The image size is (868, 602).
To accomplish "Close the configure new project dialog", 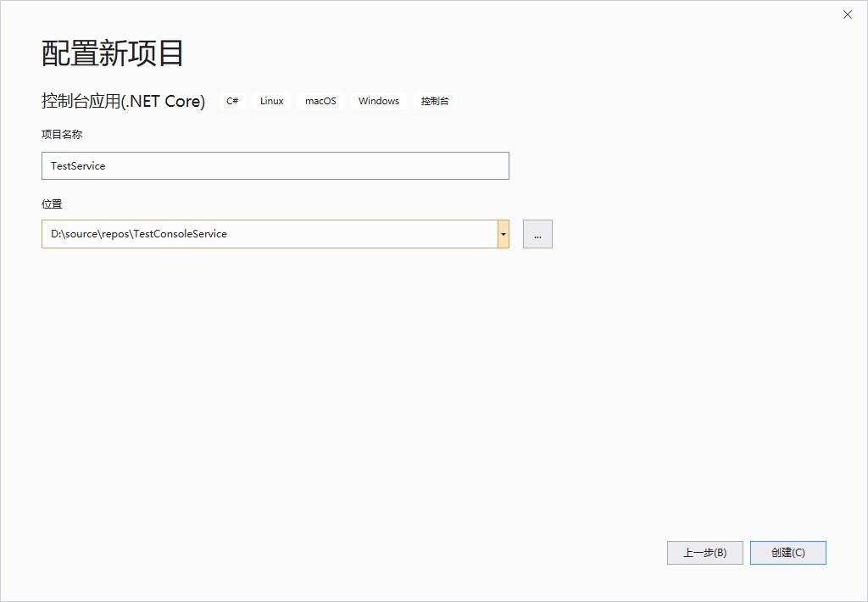I will coord(847,14).
